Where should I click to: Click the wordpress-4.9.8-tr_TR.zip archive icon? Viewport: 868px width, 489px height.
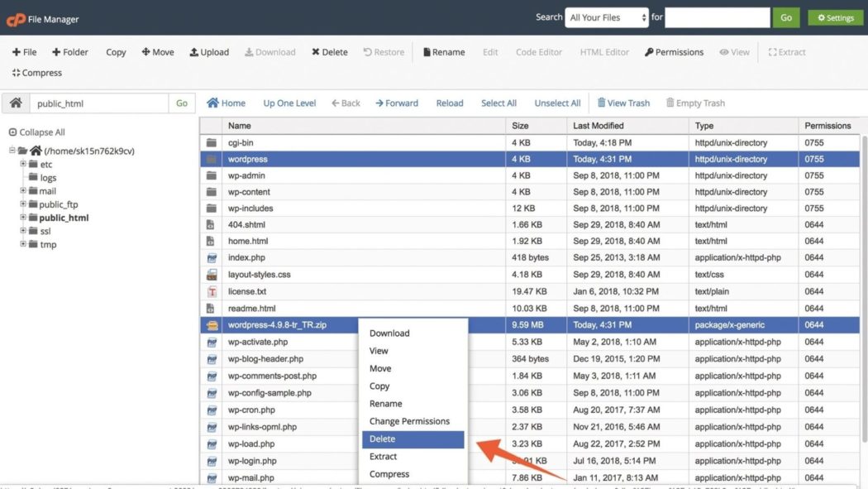click(212, 326)
